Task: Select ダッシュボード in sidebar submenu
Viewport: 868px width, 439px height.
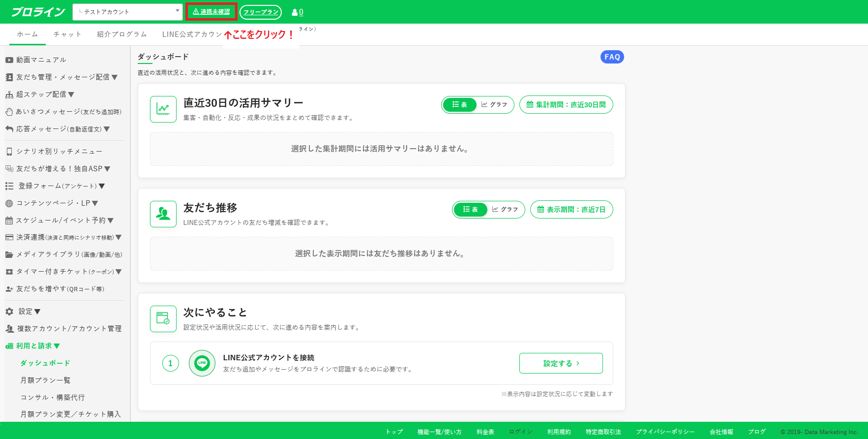Action: 45,363
